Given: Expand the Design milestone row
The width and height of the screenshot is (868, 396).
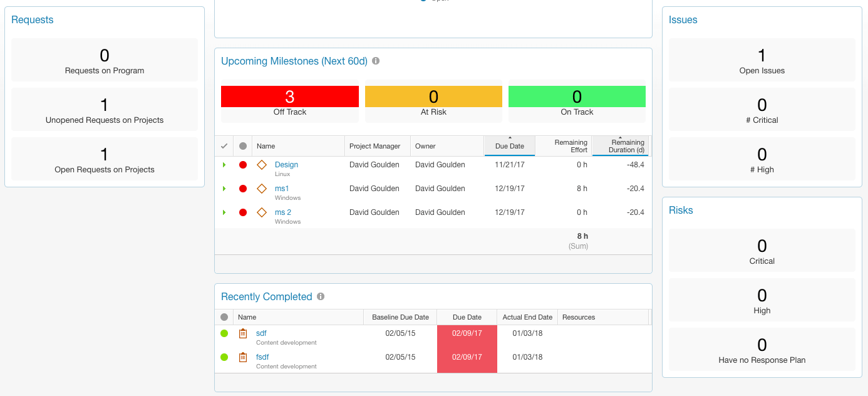Looking at the screenshot, I should tap(224, 164).
